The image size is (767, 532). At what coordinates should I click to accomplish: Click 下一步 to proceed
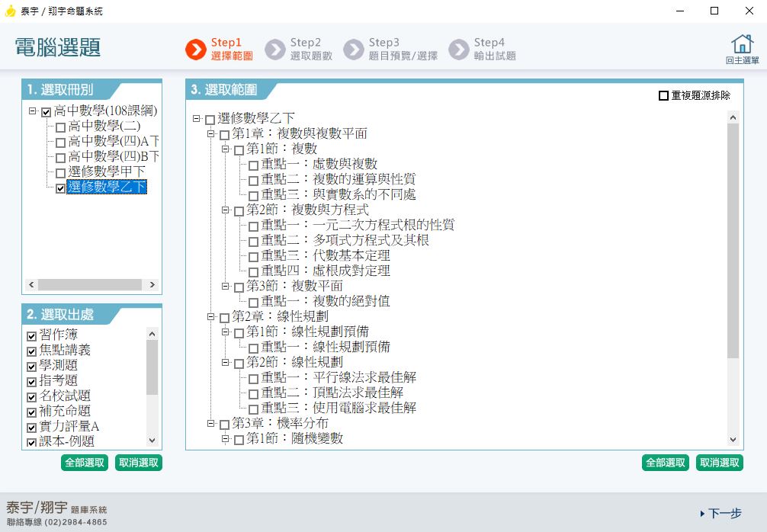[720, 514]
